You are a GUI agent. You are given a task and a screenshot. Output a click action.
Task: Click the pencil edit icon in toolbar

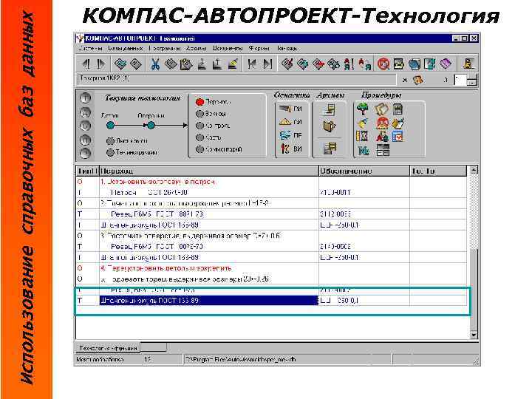click(233, 64)
